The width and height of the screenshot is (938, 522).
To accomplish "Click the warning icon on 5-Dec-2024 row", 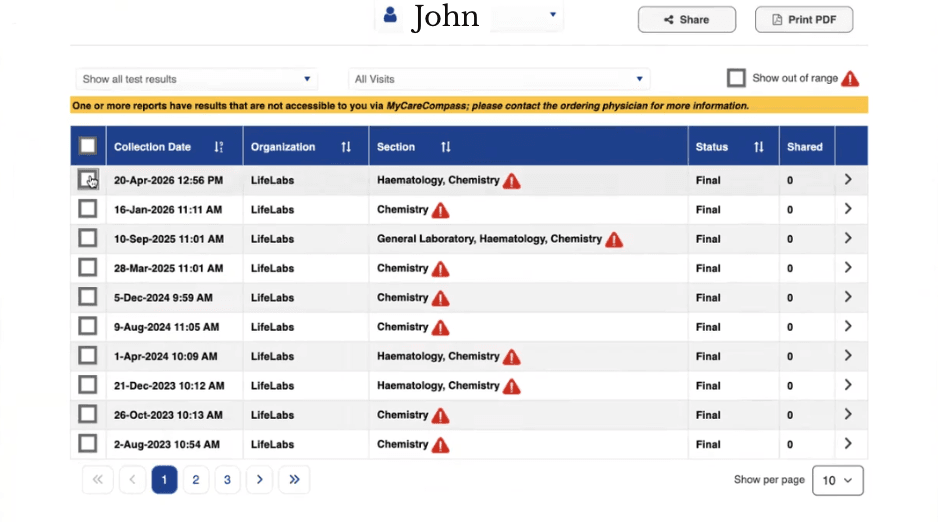I will tap(440, 298).
